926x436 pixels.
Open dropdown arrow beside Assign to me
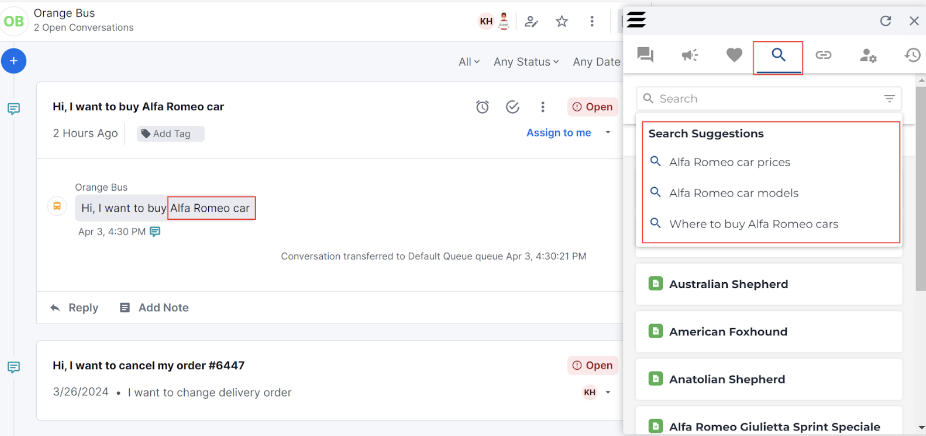(608, 133)
